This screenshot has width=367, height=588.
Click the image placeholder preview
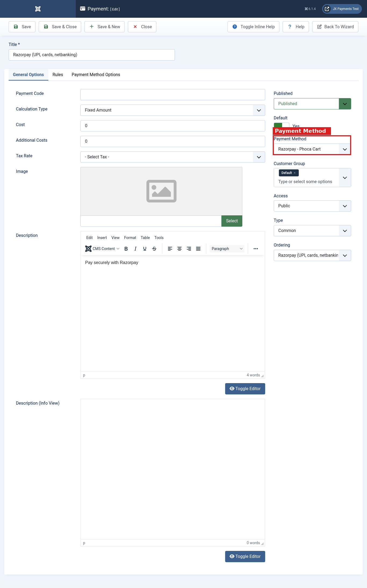[161, 191]
